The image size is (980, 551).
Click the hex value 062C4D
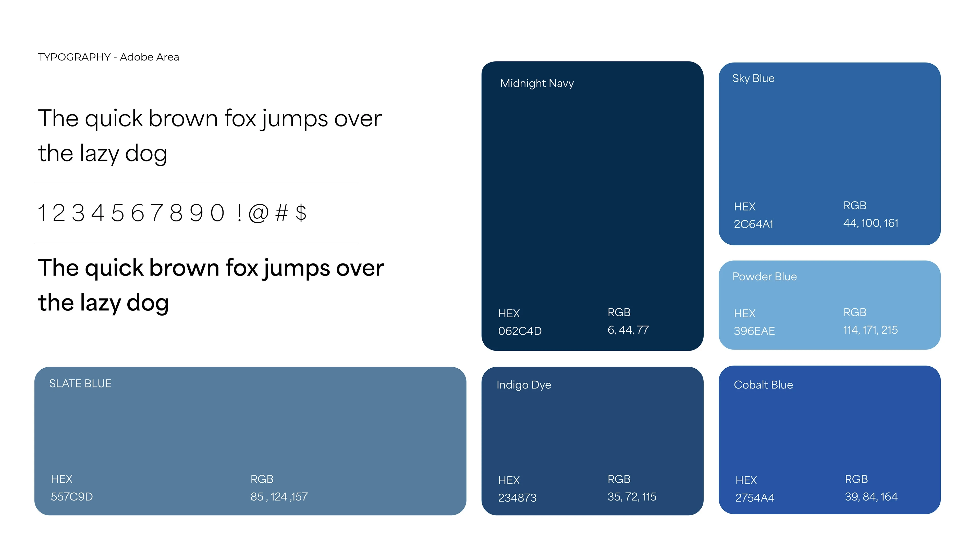[520, 331]
